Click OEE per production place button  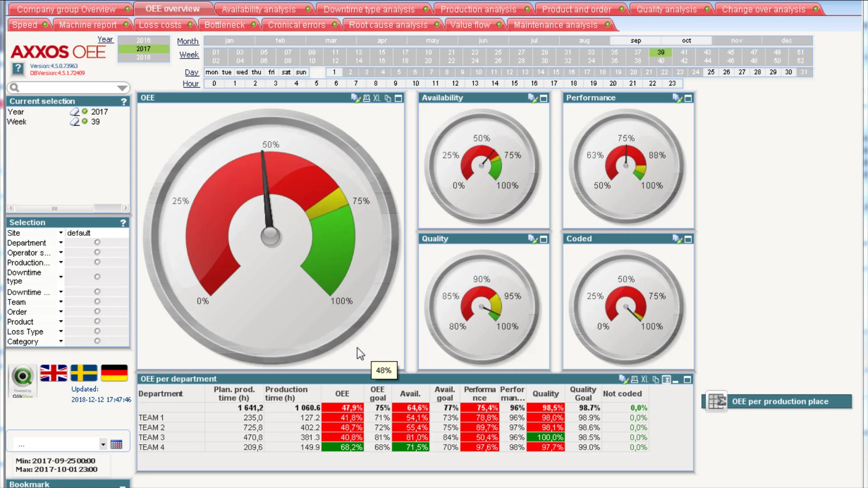(777, 401)
